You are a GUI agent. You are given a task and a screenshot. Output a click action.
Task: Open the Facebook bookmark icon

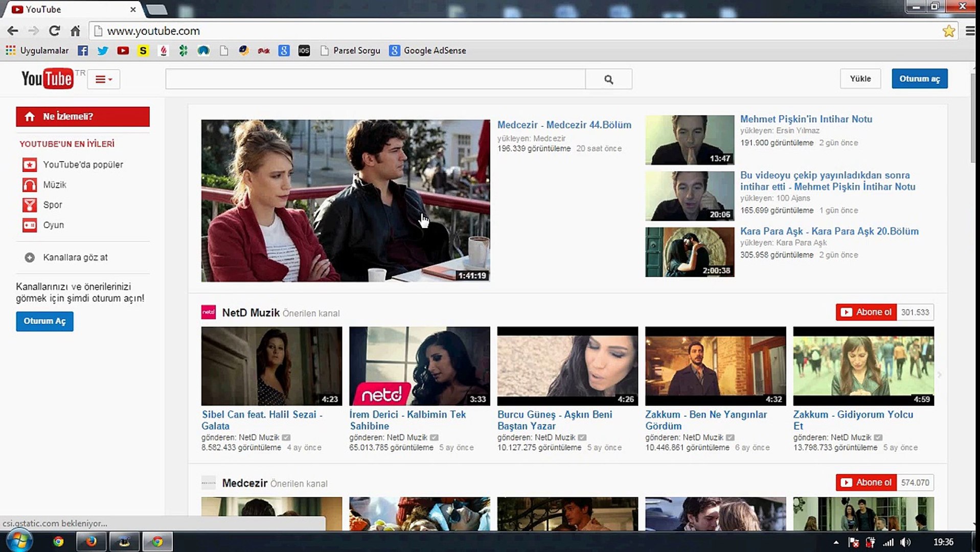point(83,51)
